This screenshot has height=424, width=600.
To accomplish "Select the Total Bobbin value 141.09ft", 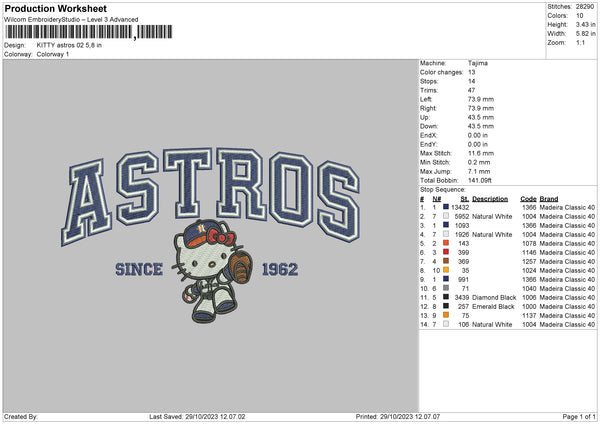I will point(480,180).
